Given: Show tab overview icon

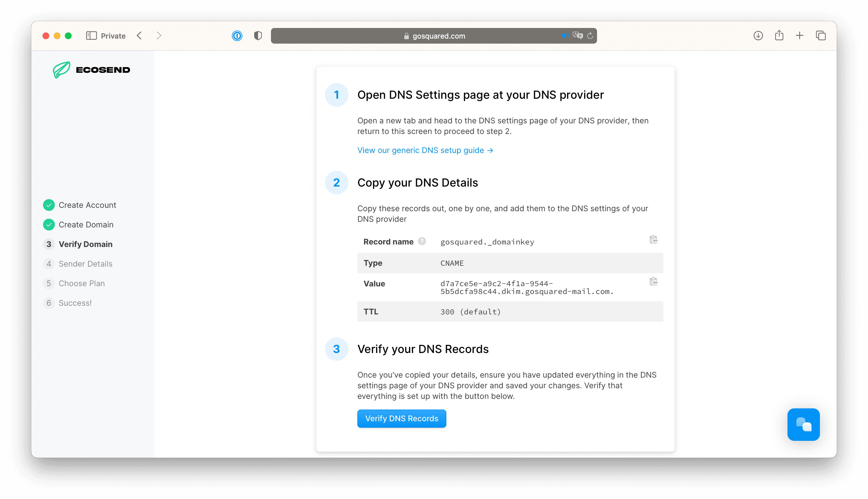Looking at the screenshot, I should [821, 36].
